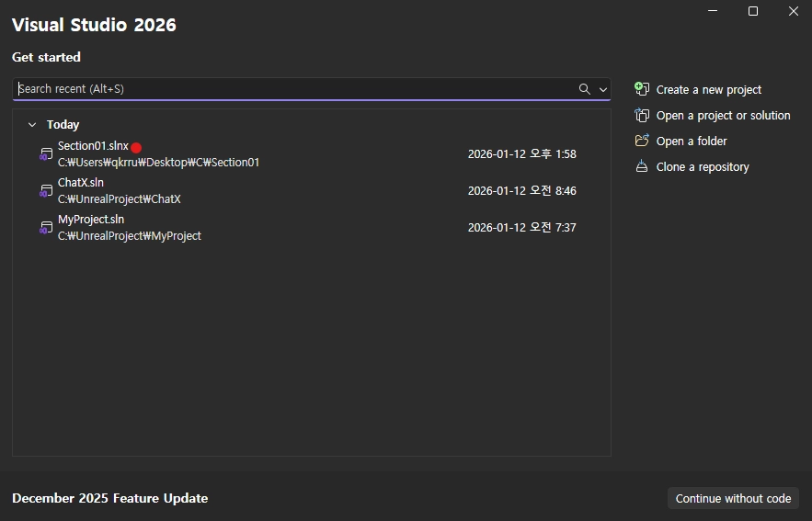Open the search options dropdown arrow

coord(602,89)
